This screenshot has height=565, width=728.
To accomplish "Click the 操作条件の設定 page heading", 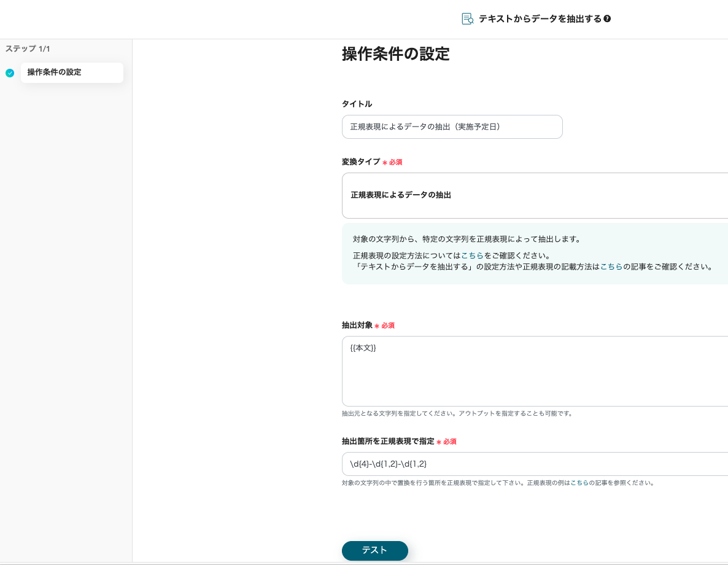I will 395,54.
